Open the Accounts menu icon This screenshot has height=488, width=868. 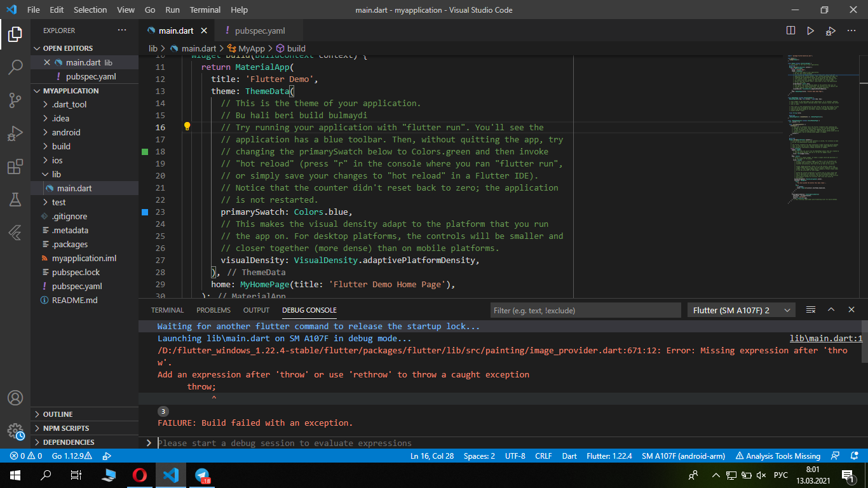[15, 398]
